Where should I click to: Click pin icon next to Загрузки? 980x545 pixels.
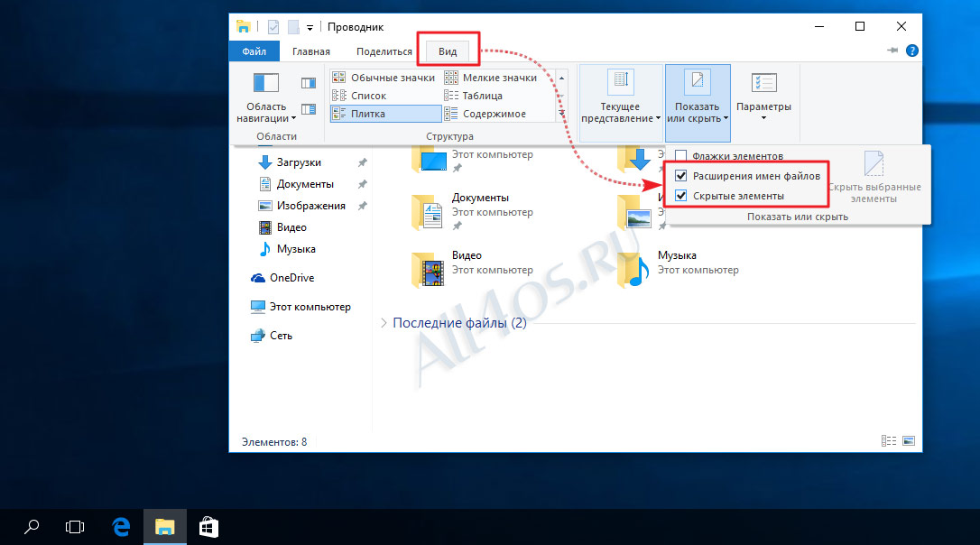[x=363, y=162]
